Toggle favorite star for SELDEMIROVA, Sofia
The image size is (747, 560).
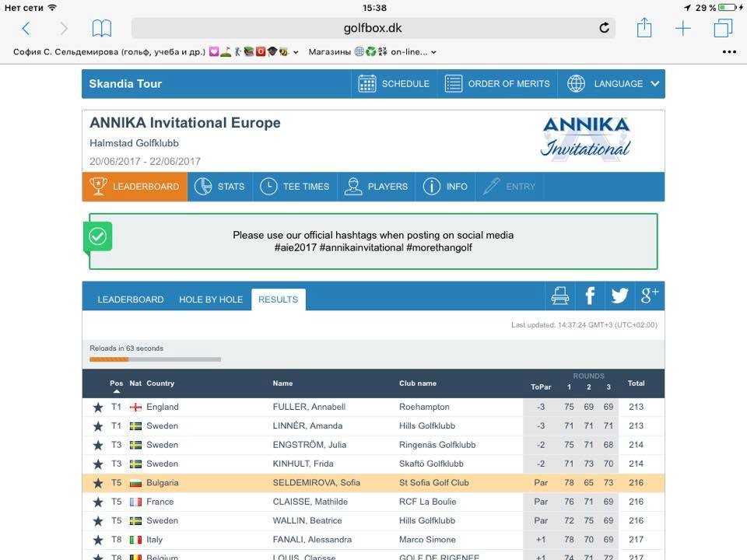pyautogui.click(x=98, y=483)
